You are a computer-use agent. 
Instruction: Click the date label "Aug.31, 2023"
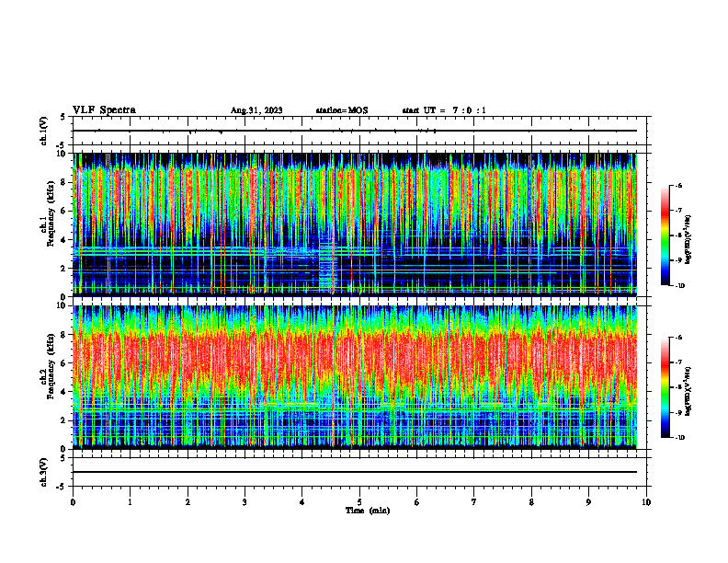(256, 110)
